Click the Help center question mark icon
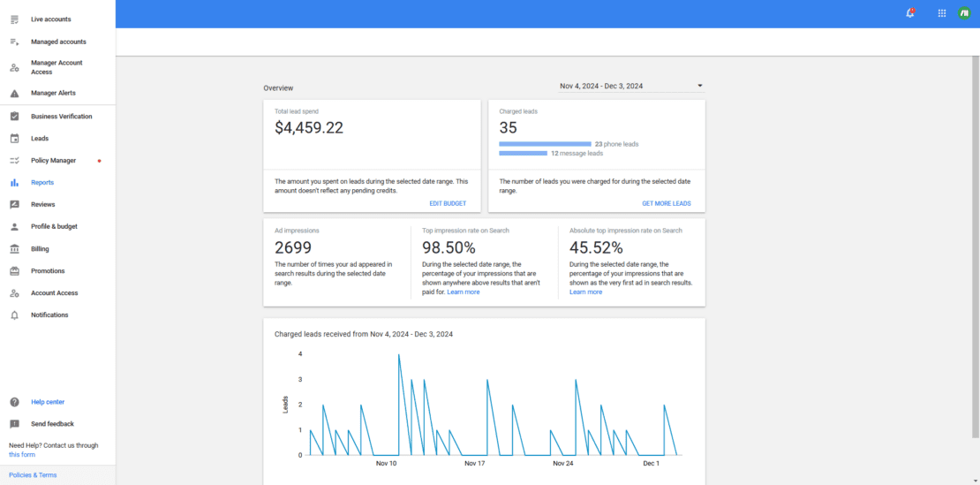The height and width of the screenshot is (485, 980). (14, 402)
